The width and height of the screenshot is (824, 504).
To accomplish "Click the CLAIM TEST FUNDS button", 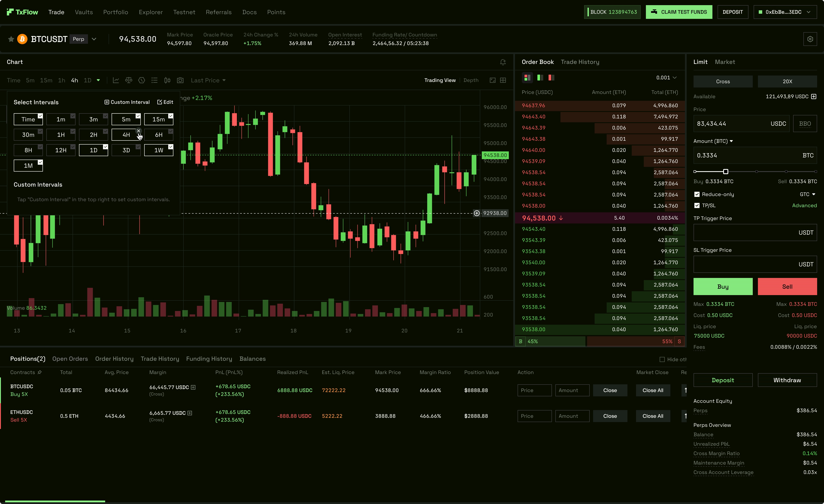I will point(679,12).
